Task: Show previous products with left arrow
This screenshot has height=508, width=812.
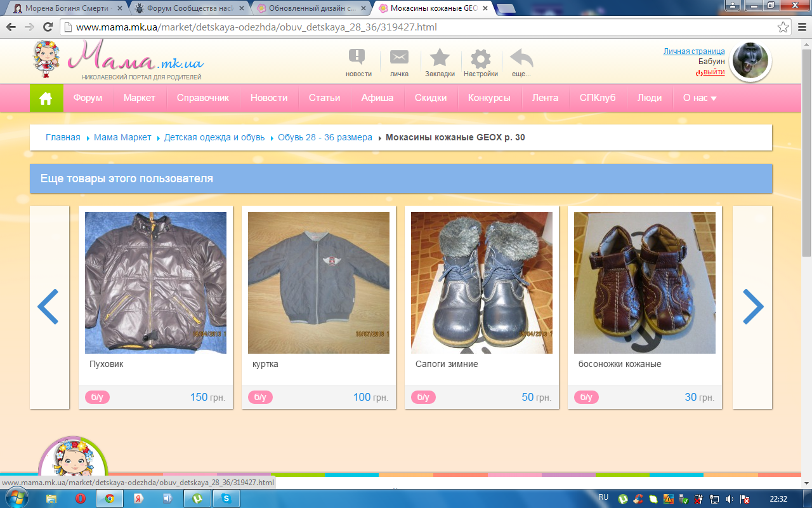Action: (48, 307)
